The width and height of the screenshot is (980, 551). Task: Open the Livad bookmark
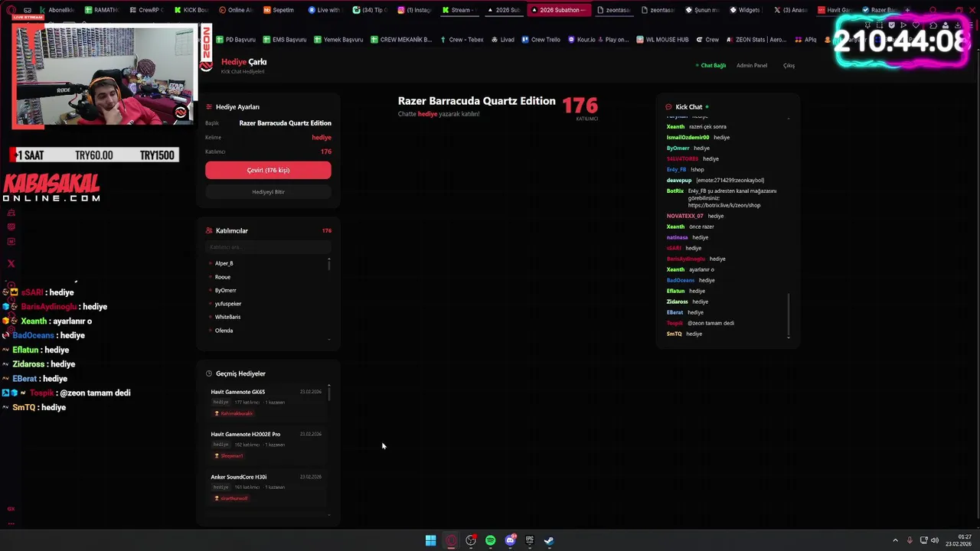(502, 40)
